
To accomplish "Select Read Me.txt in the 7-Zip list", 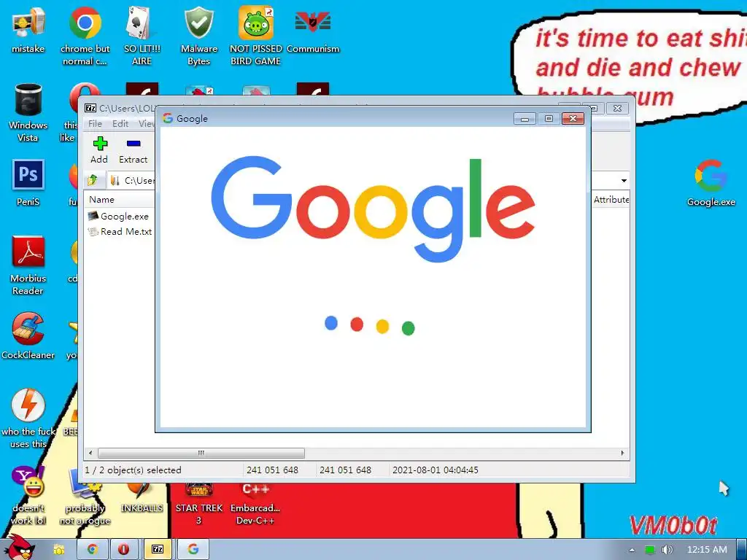I will pyautogui.click(x=120, y=231).
